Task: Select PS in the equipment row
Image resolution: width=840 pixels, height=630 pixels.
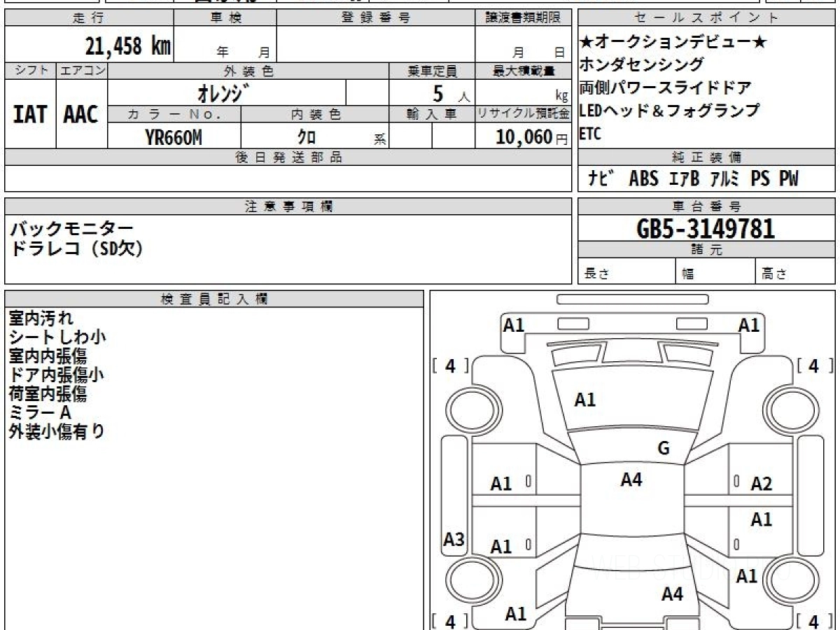Action: pyautogui.click(x=759, y=178)
